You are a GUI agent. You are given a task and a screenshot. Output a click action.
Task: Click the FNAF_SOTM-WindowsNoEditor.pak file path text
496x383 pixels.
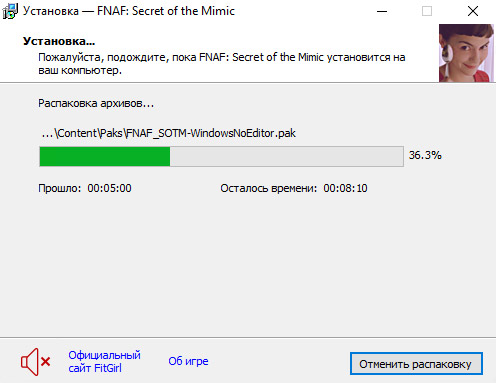(168, 133)
